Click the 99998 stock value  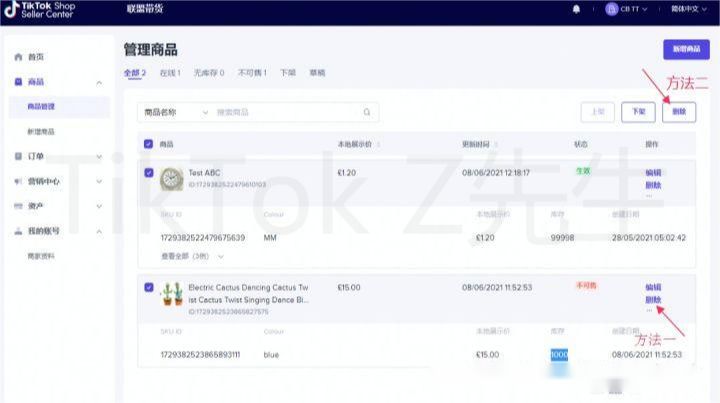click(562, 238)
